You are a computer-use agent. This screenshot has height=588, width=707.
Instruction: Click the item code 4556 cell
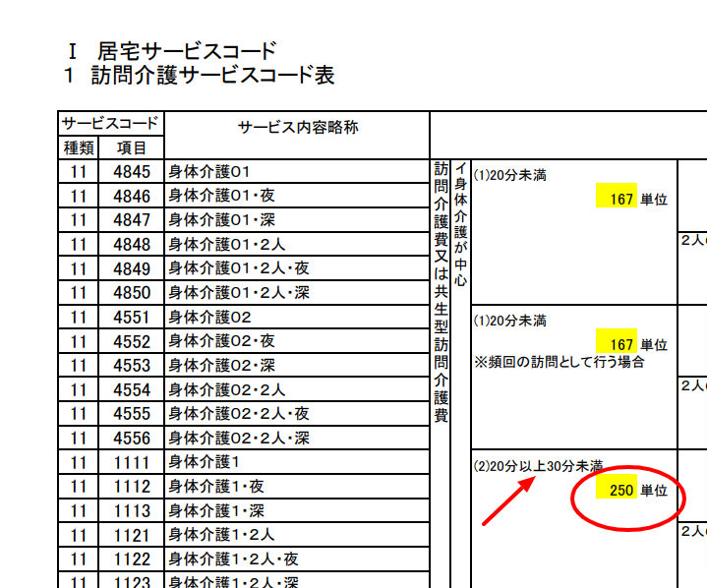(x=132, y=438)
